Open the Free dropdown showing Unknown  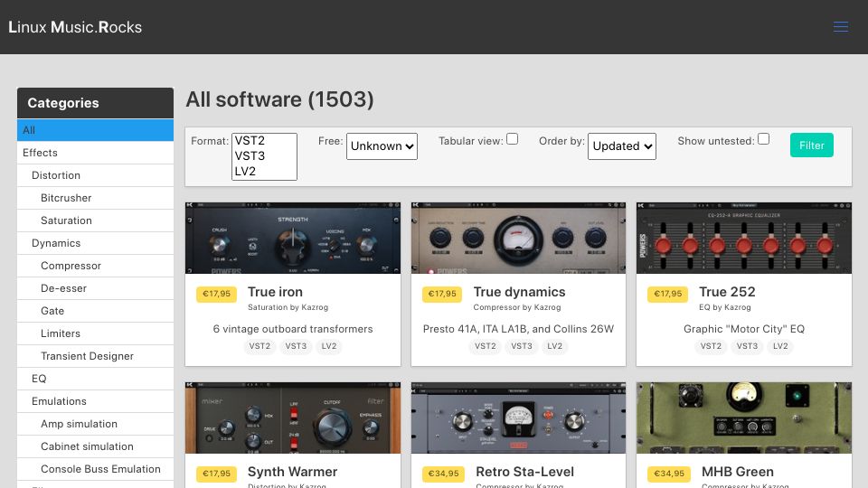382,146
